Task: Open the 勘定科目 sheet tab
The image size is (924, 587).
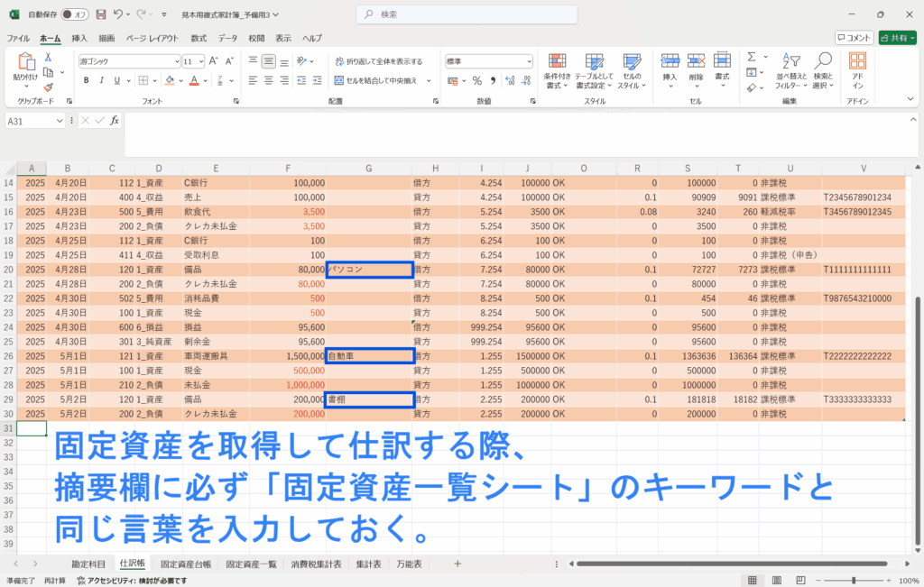Action: [x=88, y=564]
